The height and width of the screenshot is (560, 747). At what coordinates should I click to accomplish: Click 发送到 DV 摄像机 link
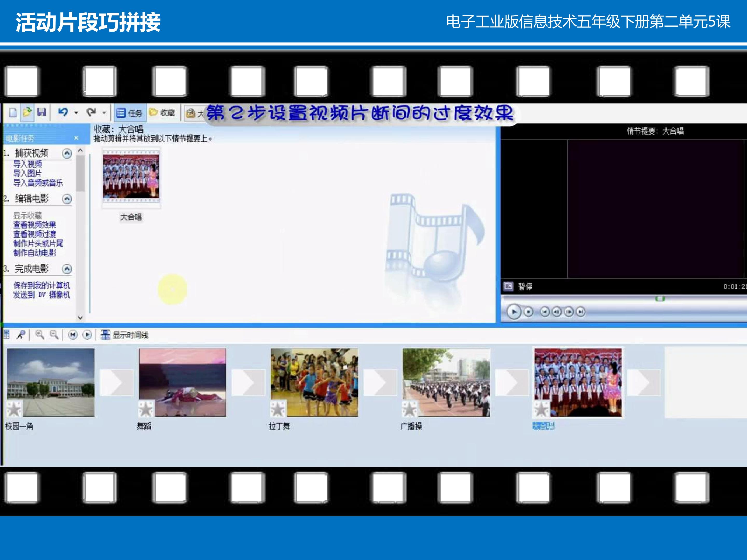pyautogui.click(x=41, y=295)
